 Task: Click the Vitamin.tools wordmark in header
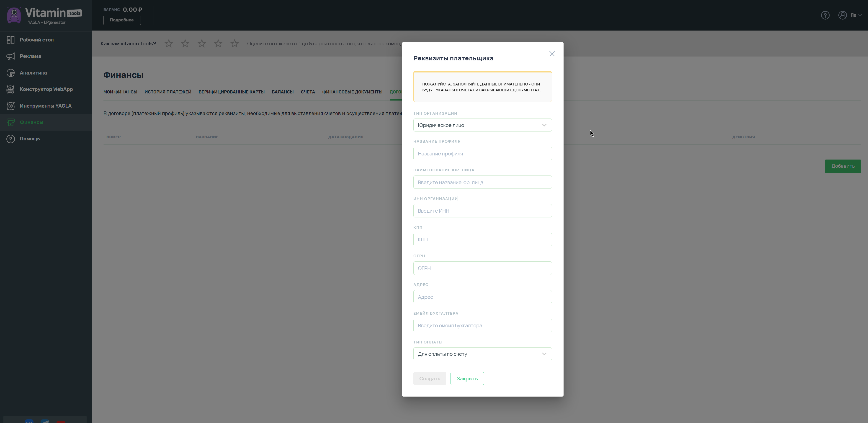click(53, 13)
